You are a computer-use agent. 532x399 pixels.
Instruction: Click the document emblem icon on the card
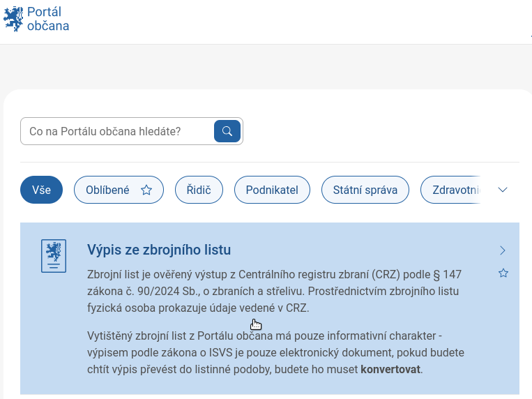click(54, 256)
